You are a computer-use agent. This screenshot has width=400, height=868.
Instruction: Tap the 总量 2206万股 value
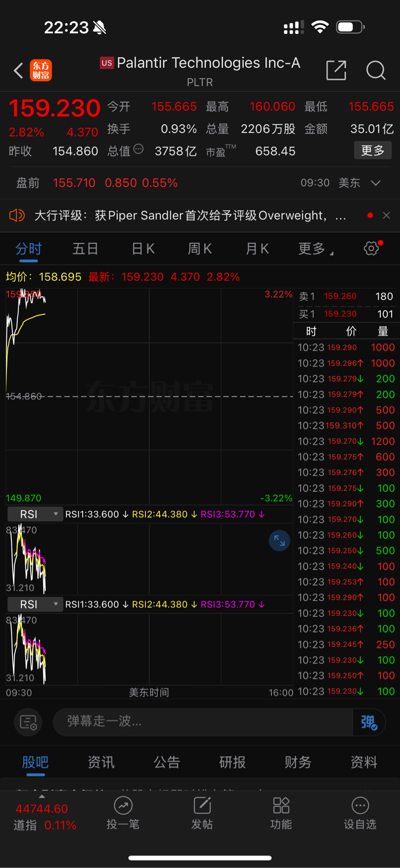pyautogui.click(x=268, y=129)
